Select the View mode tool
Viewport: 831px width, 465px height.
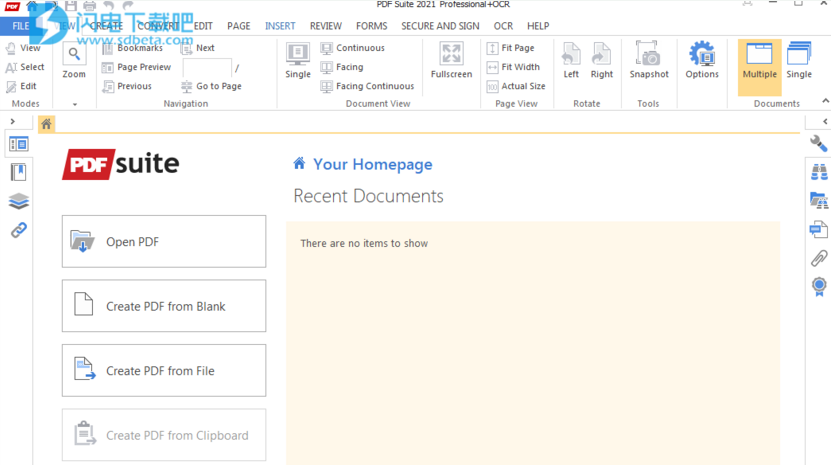click(23, 48)
